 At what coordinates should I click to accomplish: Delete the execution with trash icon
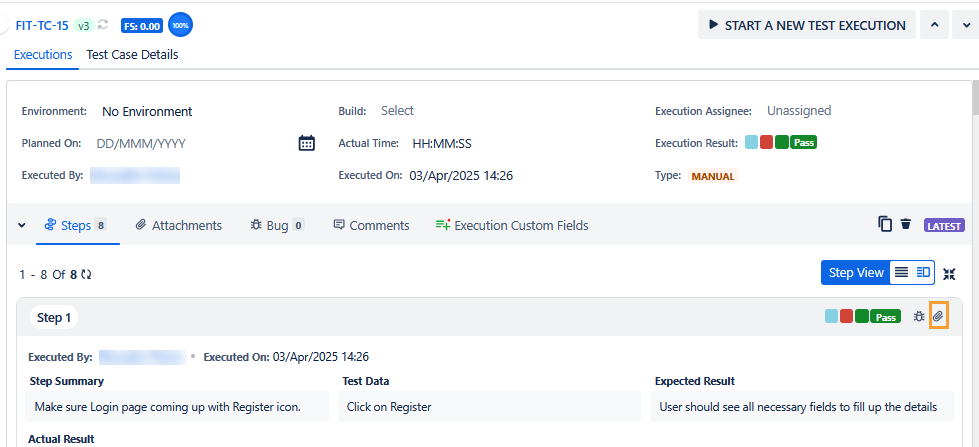pyautogui.click(x=906, y=224)
